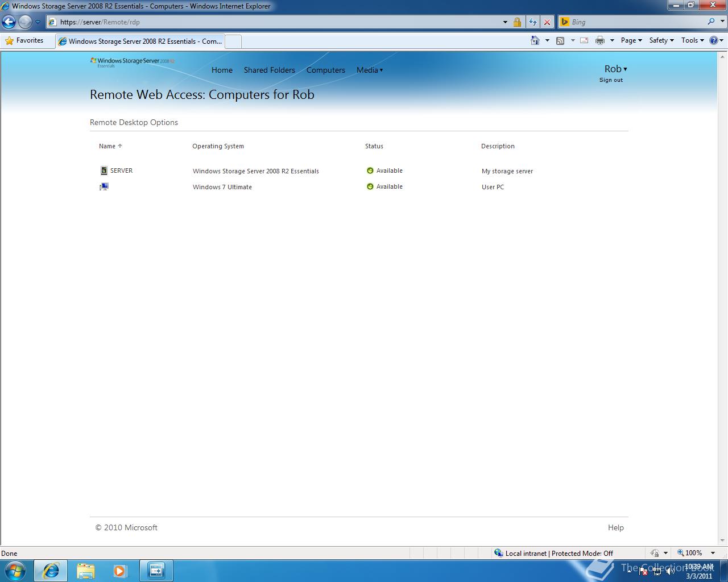The height and width of the screenshot is (582, 728).
Task: Open the Safety menu
Action: [x=661, y=40]
